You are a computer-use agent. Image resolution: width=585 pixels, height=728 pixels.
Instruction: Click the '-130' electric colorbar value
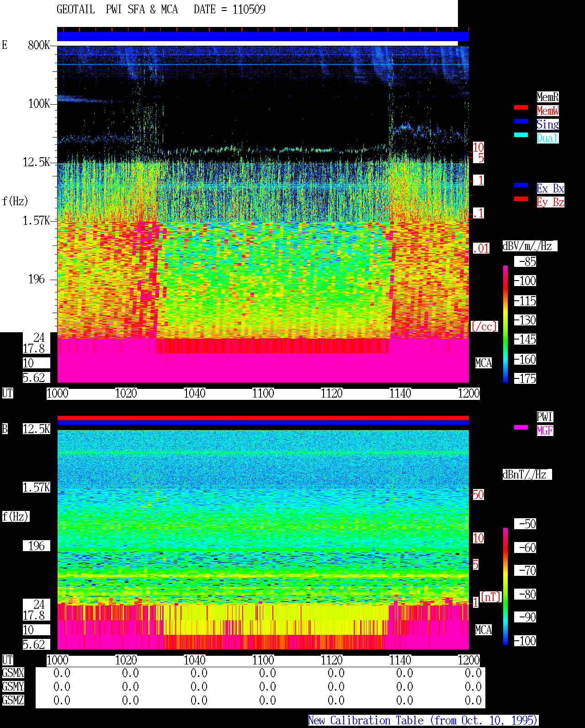(x=525, y=320)
